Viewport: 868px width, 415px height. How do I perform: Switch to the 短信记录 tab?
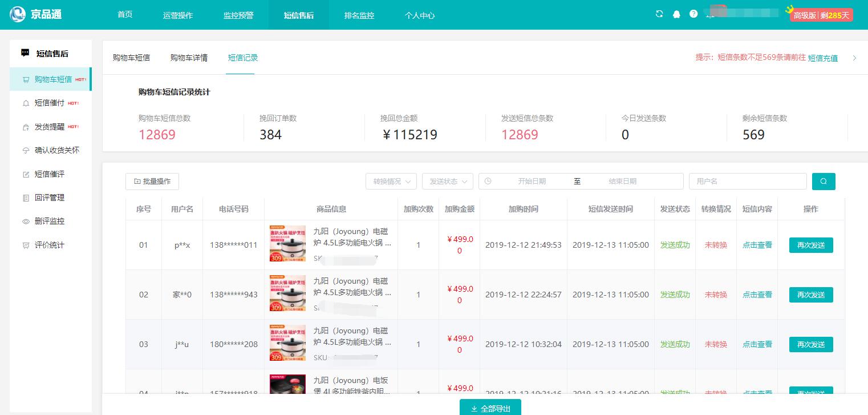tap(243, 58)
